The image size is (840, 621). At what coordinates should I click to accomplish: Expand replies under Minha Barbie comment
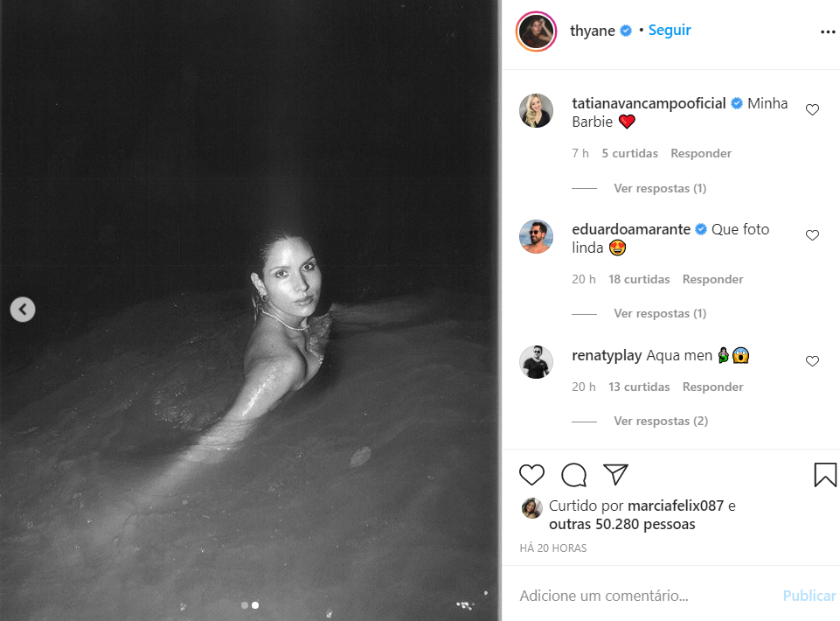(660, 188)
